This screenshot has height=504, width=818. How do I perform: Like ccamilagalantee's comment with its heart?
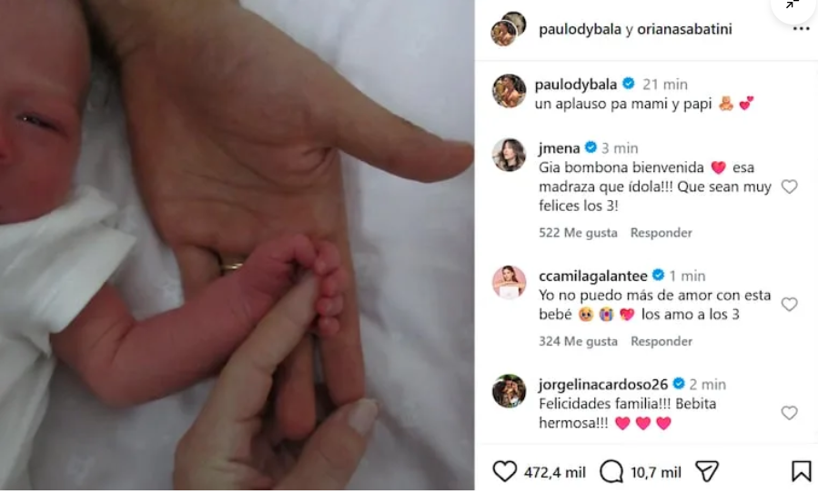[x=789, y=304]
